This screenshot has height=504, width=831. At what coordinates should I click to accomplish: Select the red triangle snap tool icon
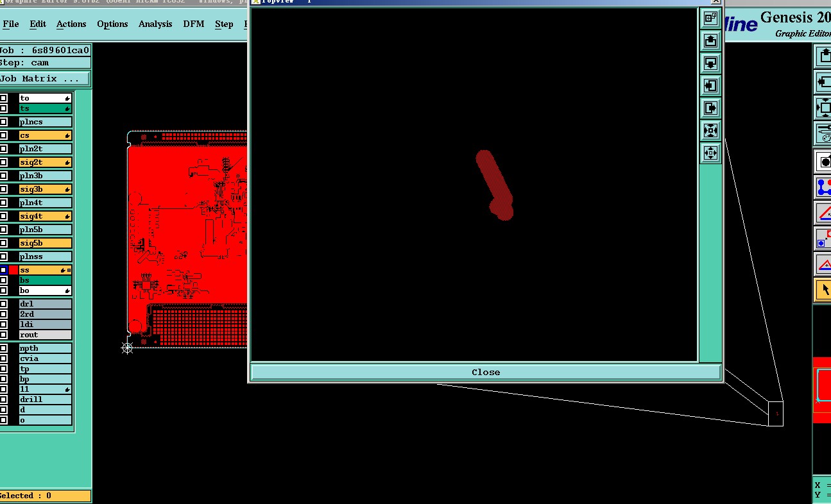(823, 264)
